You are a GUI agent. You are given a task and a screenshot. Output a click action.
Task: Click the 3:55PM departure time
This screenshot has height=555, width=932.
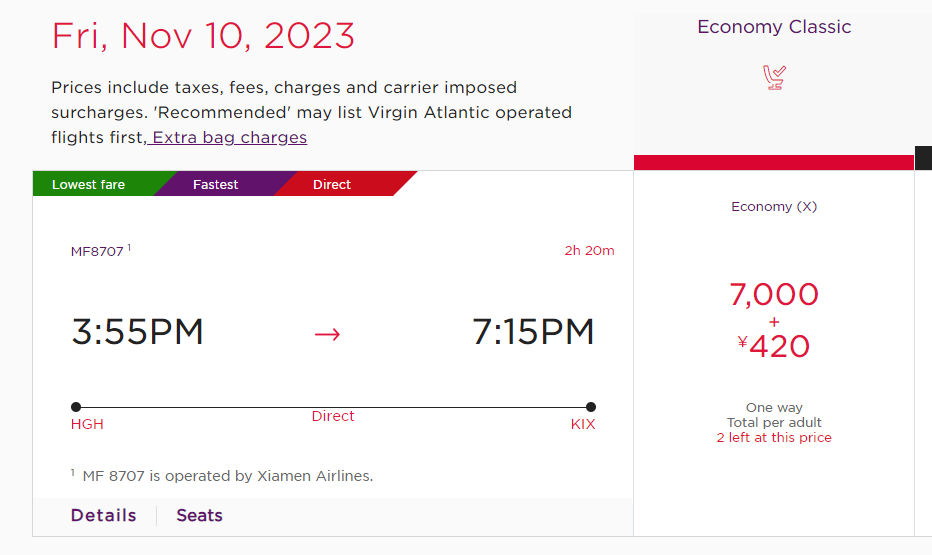[137, 332]
